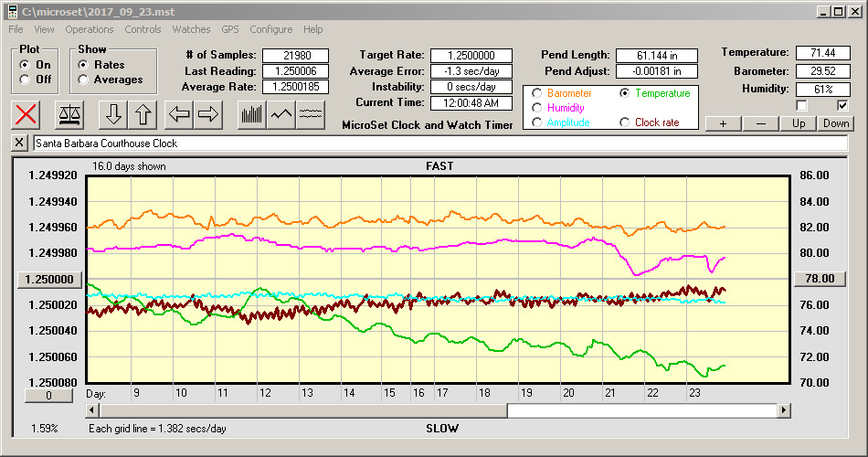Click the small X beside clock name
Screen dimensions: 868x457
(x=19, y=143)
